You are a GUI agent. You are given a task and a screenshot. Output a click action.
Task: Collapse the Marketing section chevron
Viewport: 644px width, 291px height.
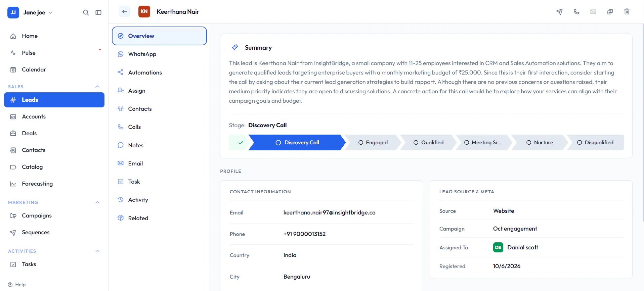[x=97, y=202]
